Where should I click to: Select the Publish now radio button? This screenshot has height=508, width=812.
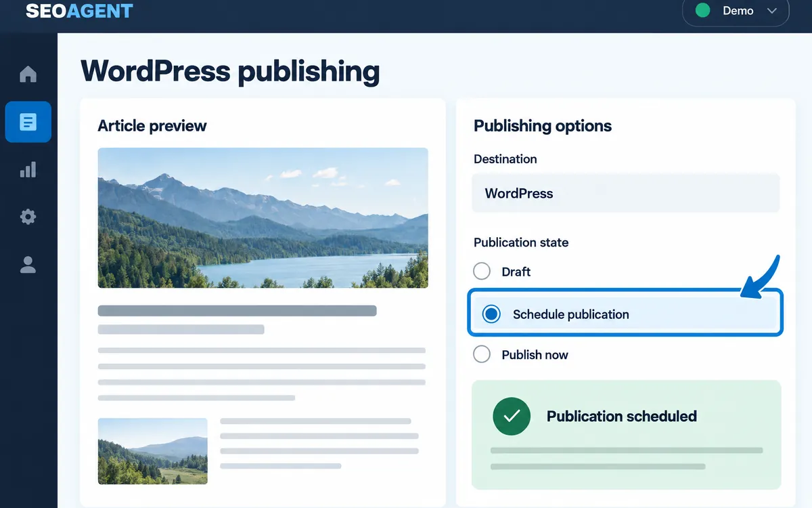(x=482, y=354)
